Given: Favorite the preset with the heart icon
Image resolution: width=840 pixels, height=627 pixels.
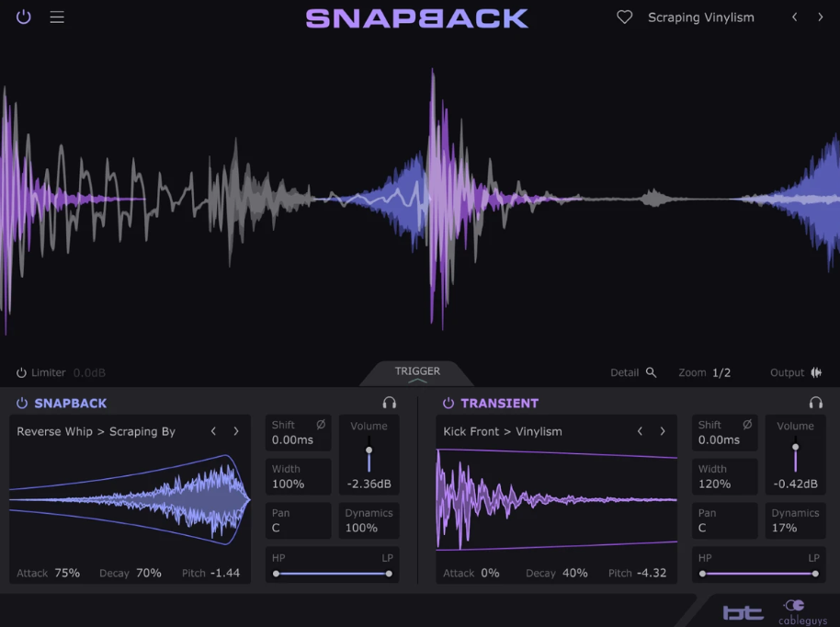Looking at the screenshot, I should click(x=625, y=17).
